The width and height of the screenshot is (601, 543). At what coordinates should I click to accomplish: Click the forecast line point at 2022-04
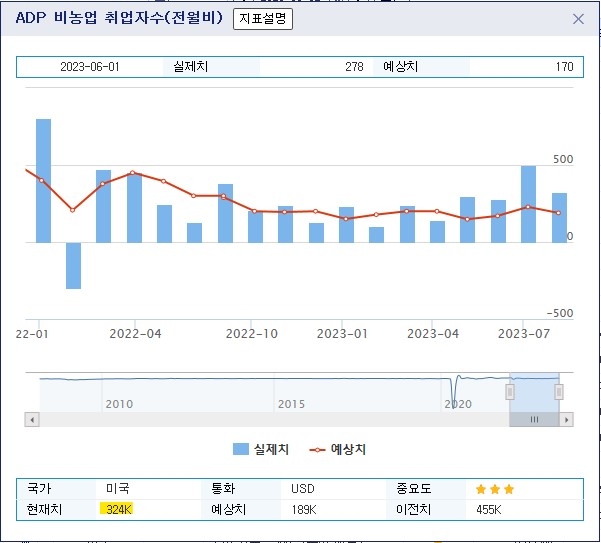pyautogui.click(x=133, y=173)
